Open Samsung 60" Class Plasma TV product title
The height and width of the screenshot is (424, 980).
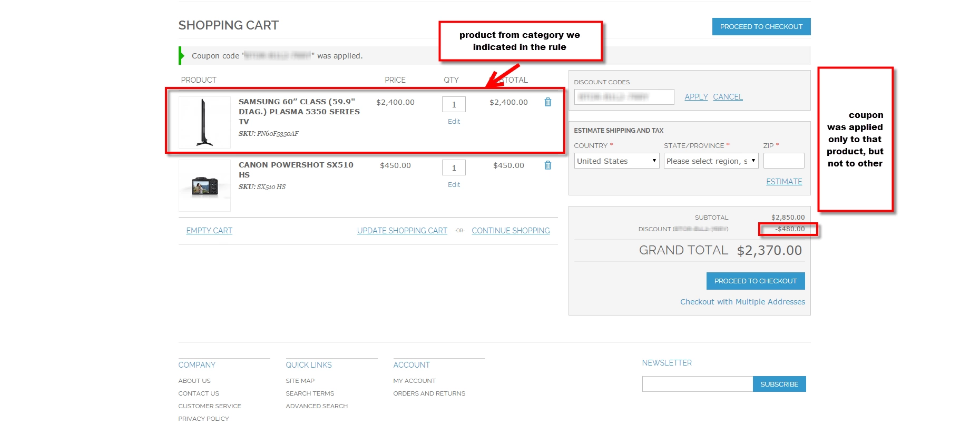[x=299, y=112]
